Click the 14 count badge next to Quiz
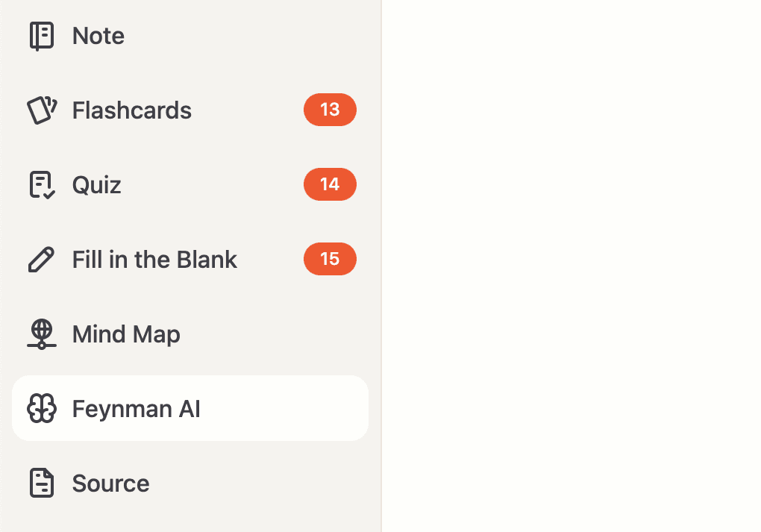This screenshot has width=761, height=532. (x=330, y=184)
